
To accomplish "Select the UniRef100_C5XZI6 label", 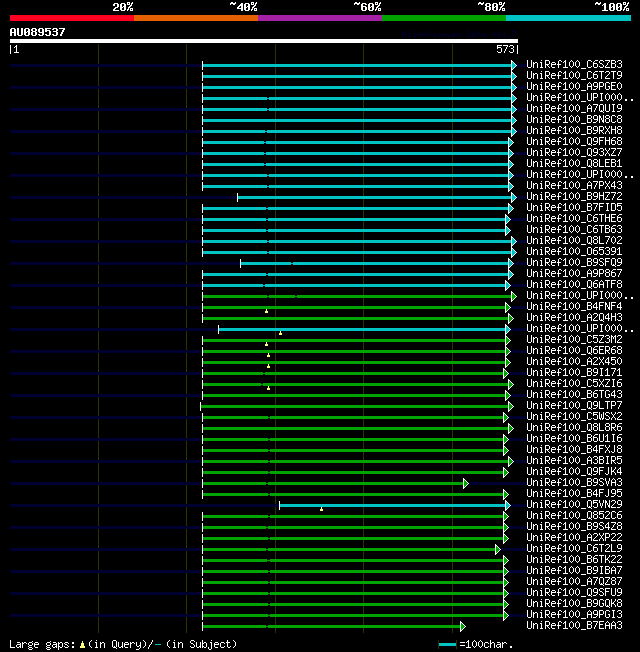I will pyautogui.click(x=574, y=383).
